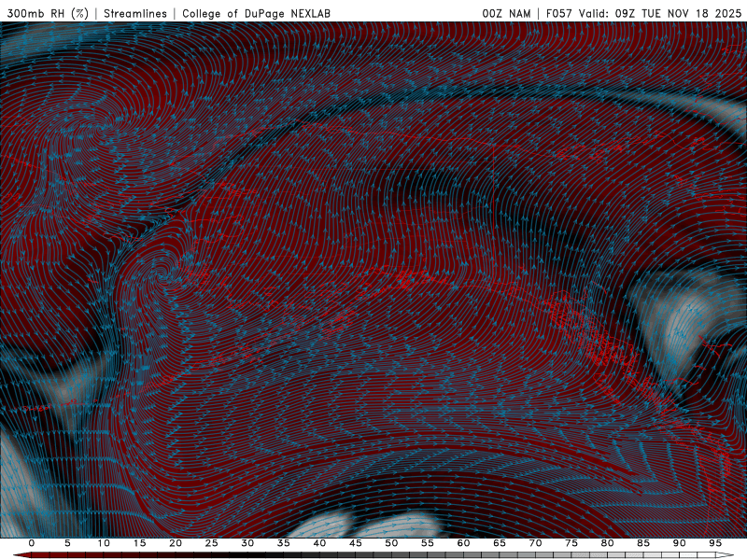Click the "300mb RH (%)" title text

point(48,14)
